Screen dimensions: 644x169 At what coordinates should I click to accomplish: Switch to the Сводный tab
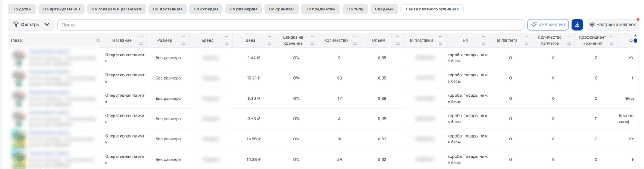pos(384,9)
